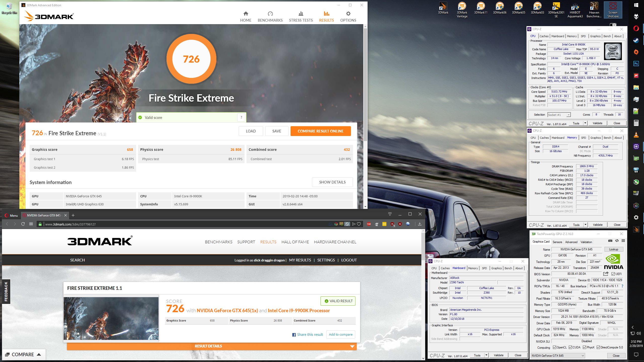Click the 3DMark scrollbar down arrow
This screenshot has height=362, width=644.
tap(365, 207)
